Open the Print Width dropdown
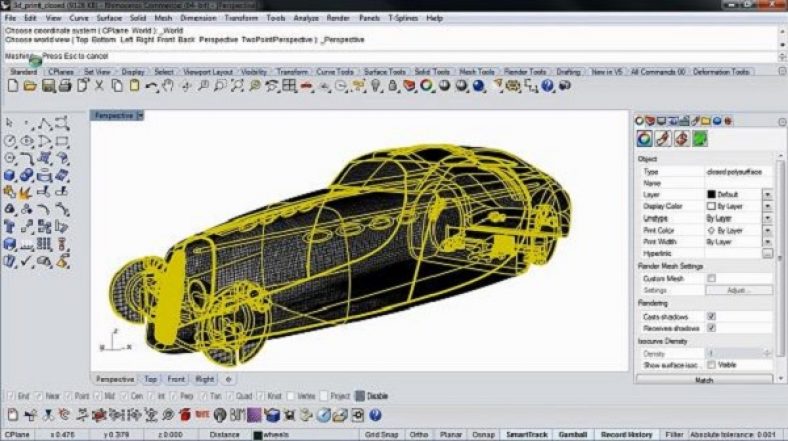The height and width of the screenshot is (441, 788). click(x=767, y=242)
